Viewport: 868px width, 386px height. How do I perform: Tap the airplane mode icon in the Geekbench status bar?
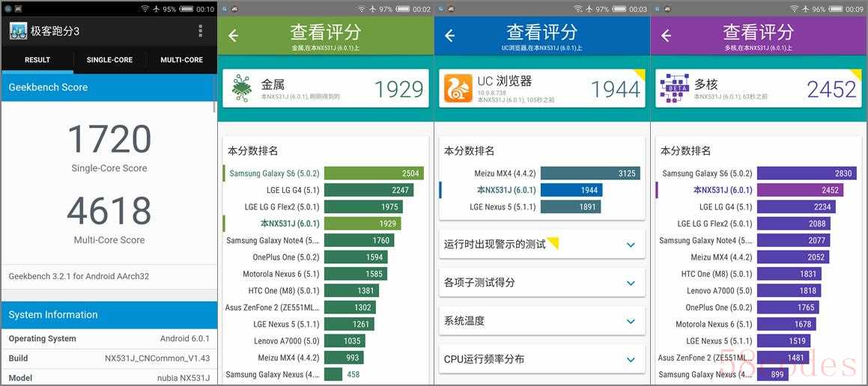click(x=157, y=10)
